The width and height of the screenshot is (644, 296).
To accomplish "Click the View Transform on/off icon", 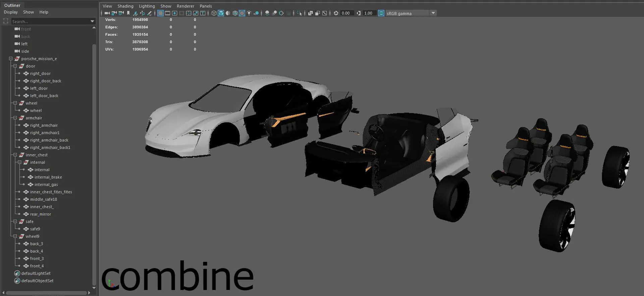I will click(381, 13).
